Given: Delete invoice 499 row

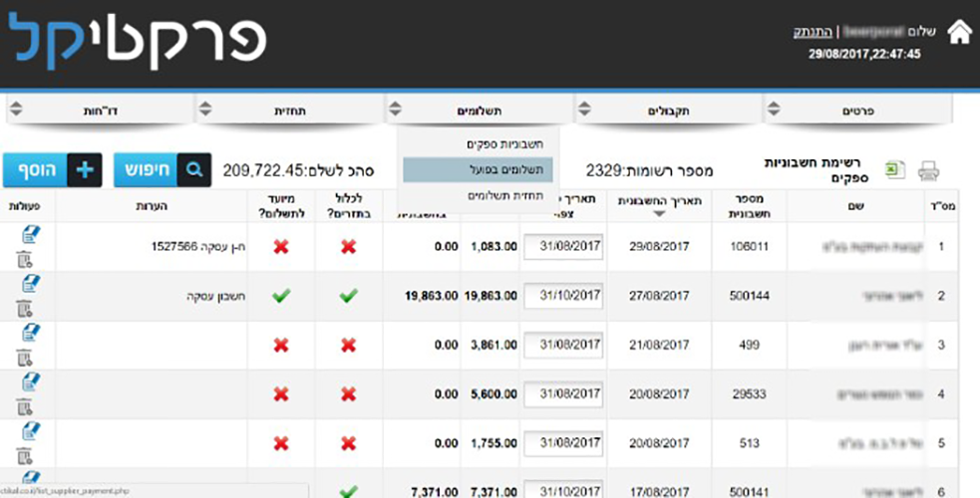Looking at the screenshot, I should tap(24, 358).
